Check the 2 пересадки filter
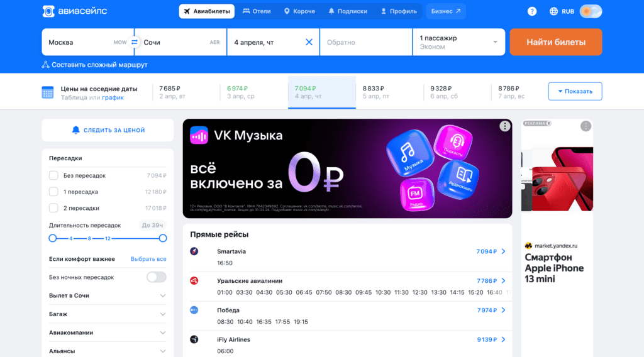 pyautogui.click(x=53, y=208)
